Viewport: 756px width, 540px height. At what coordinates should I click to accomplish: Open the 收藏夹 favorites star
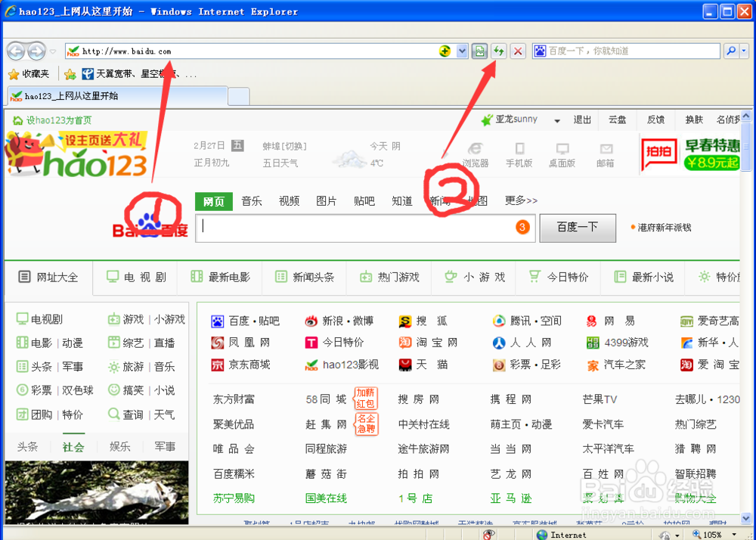[x=29, y=74]
